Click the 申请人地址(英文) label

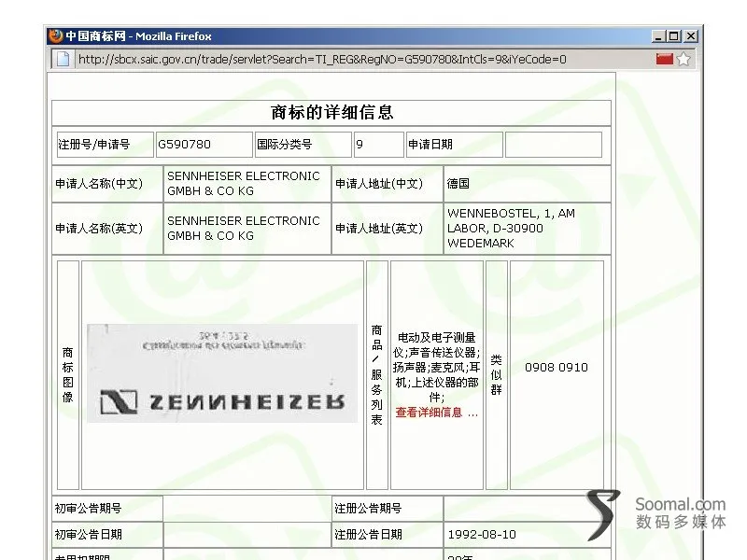(x=379, y=229)
